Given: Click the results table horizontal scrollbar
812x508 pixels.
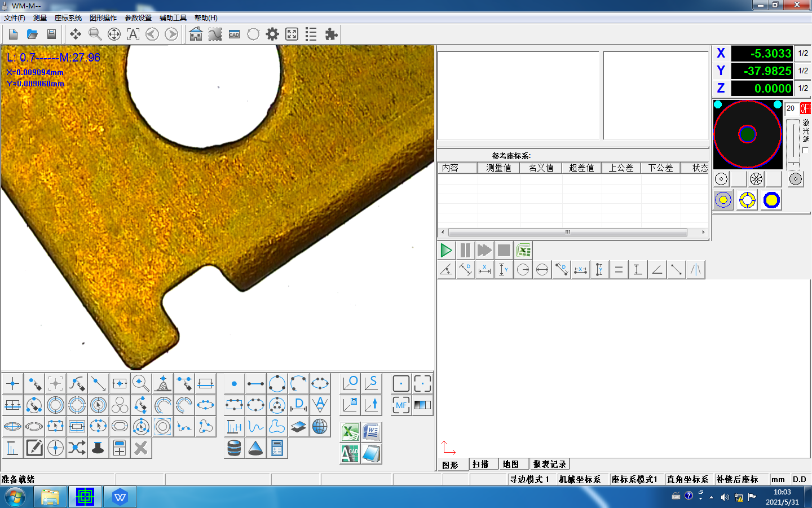Looking at the screenshot, I should point(567,232).
